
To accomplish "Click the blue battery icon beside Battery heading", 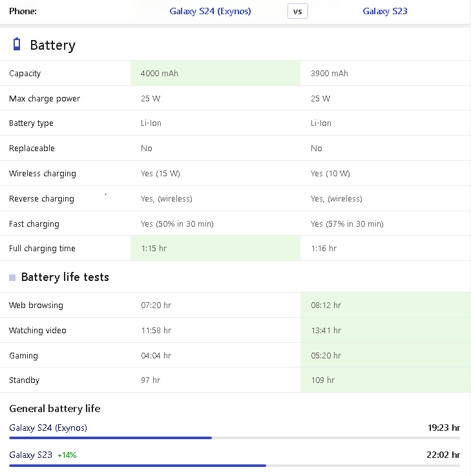I will [x=17, y=45].
